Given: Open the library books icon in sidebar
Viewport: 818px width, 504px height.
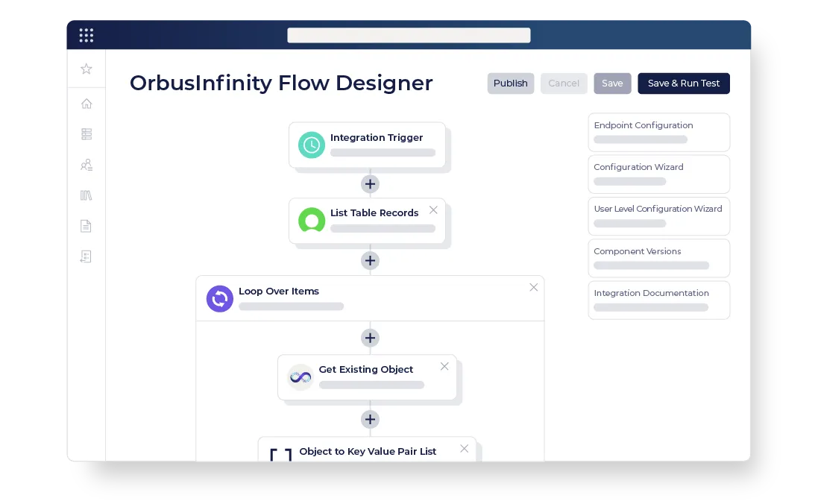Looking at the screenshot, I should 86,195.
